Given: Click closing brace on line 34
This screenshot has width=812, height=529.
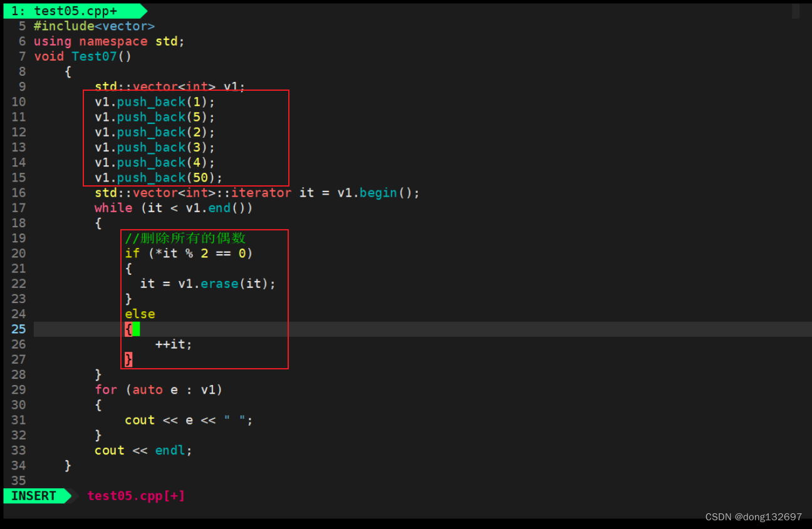Looking at the screenshot, I should pyautogui.click(x=68, y=465).
